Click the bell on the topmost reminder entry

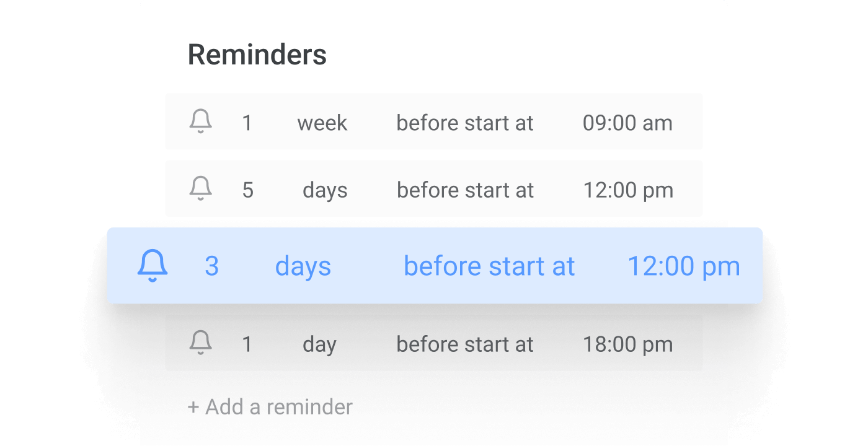pos(200,122)
